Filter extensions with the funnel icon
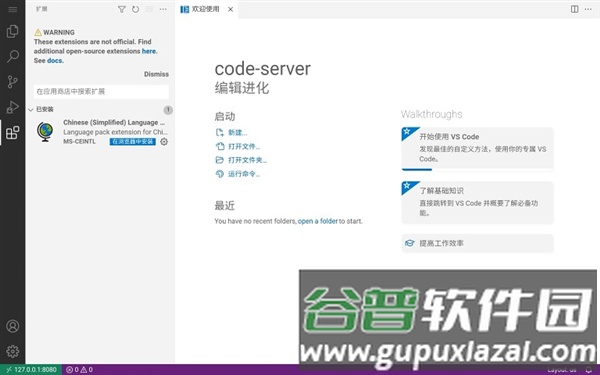Screen dimensions: 600x375 pos(122,9)
